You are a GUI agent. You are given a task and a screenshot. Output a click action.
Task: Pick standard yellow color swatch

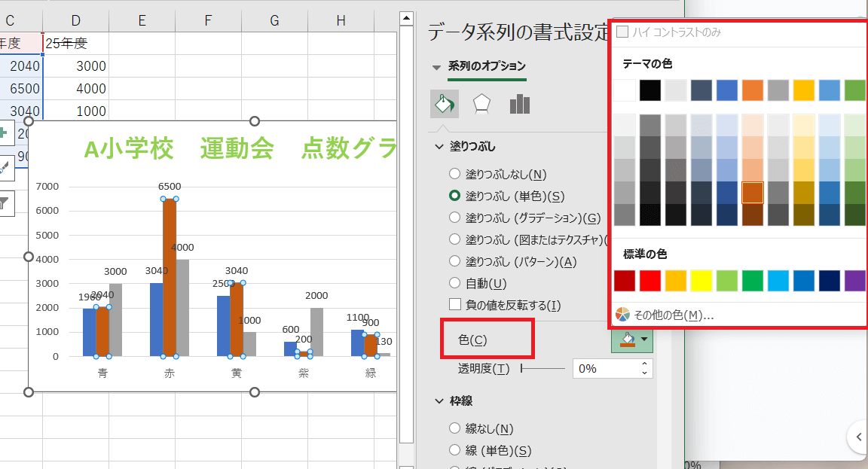click(x=701, y=280)
